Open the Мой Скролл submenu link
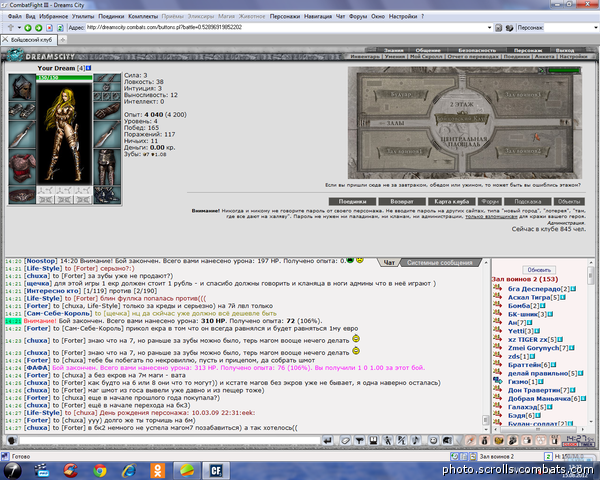 (426, 57)
